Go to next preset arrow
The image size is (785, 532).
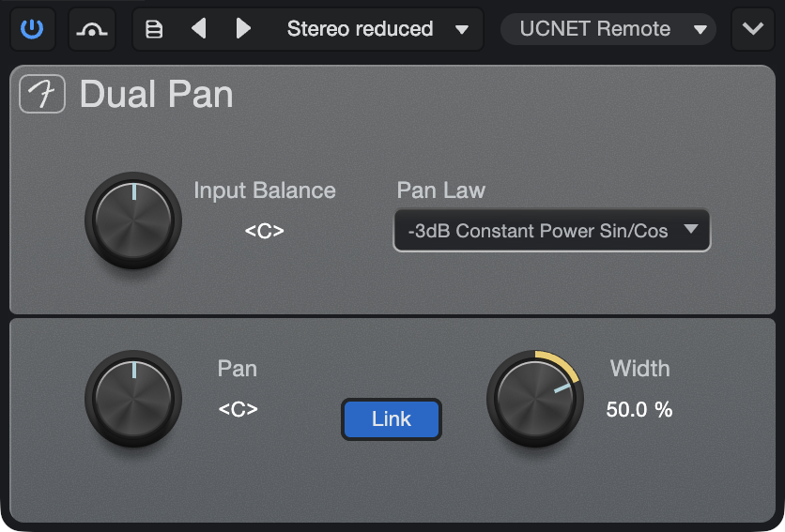pos(243,28)
